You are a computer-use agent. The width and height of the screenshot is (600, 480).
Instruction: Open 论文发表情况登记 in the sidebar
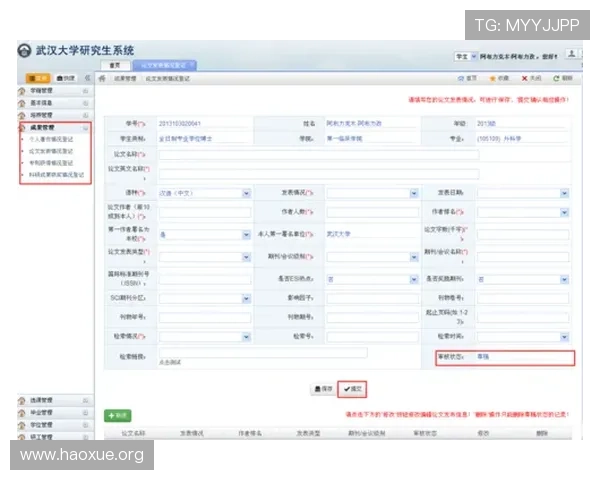(51, 151)
